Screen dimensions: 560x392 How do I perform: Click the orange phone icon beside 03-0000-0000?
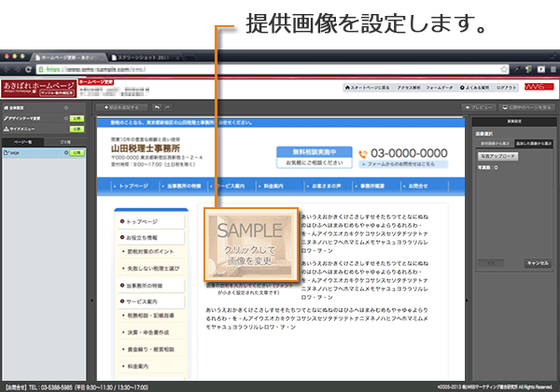(361, 153)
